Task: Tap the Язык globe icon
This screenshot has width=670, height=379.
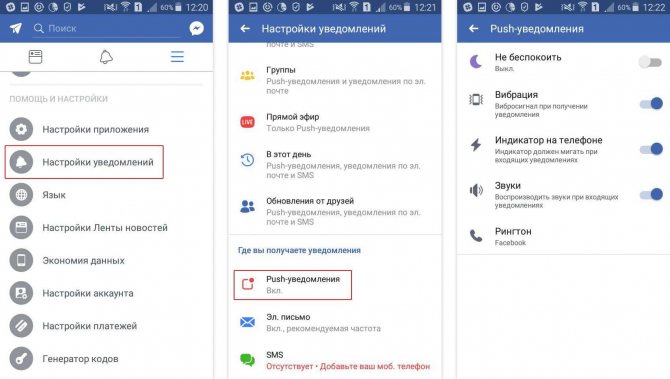Action: point(21,195)
